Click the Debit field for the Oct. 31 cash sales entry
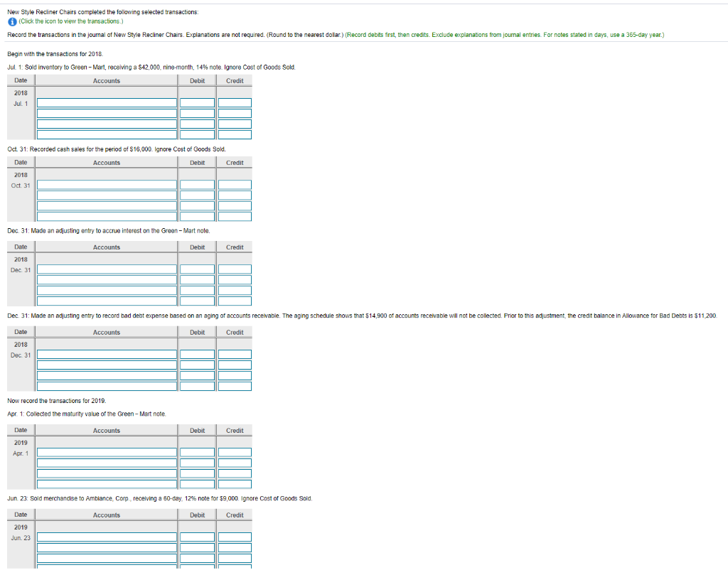This screenshot has height=575, width=728. coord(197,184)
